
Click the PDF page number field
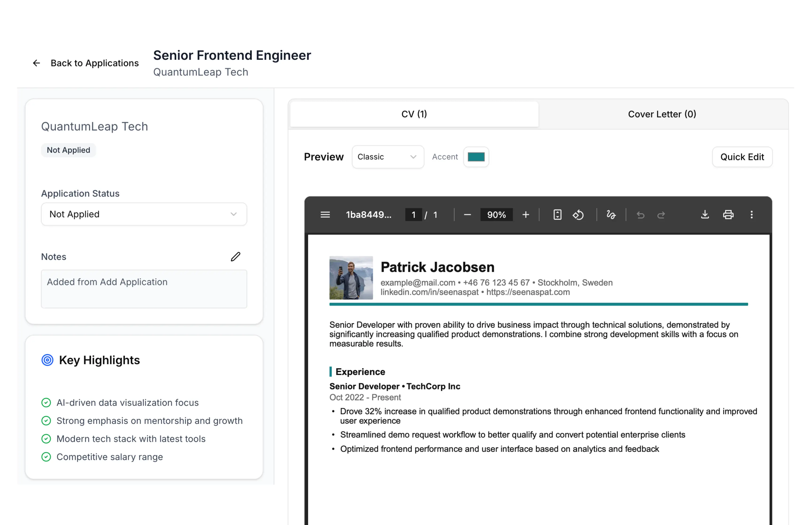[413, 215]
